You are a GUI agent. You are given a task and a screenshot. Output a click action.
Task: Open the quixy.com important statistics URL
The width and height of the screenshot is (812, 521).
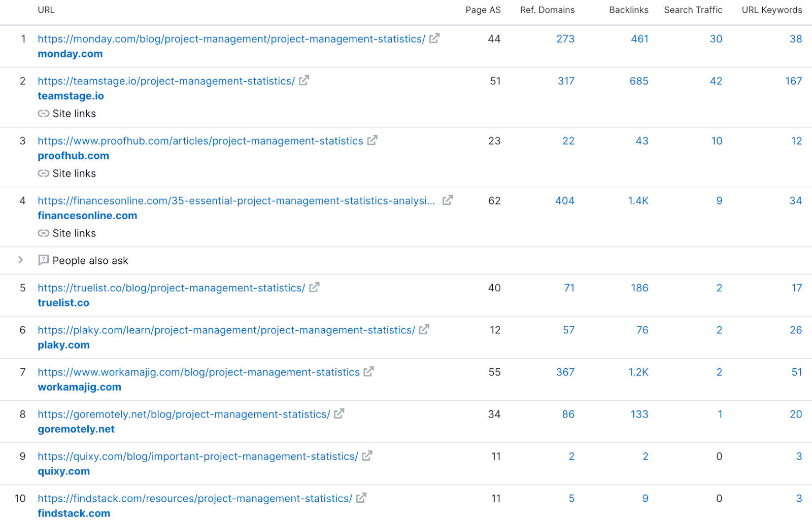pyautogui.click(x=198, y=457)
